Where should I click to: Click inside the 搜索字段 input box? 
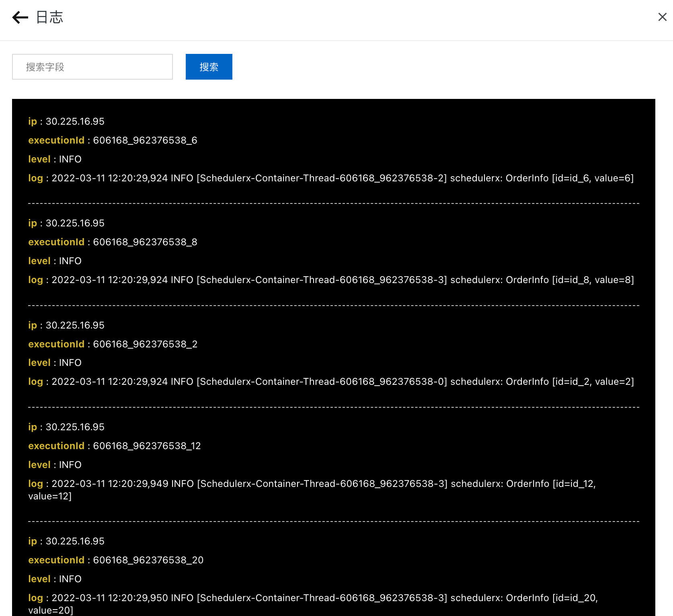92,66
